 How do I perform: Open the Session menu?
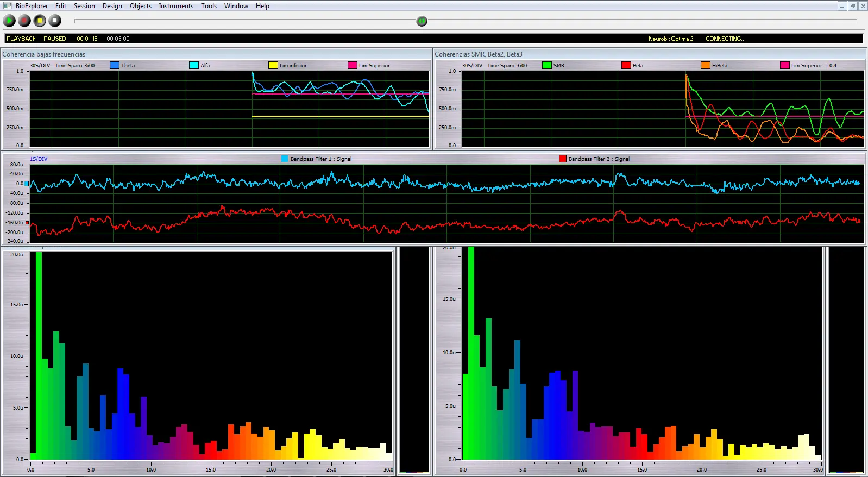point(84,6)
